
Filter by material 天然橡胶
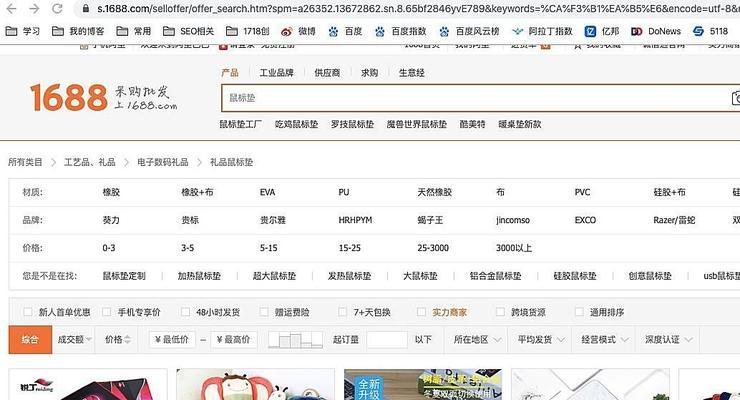point(435,192)
